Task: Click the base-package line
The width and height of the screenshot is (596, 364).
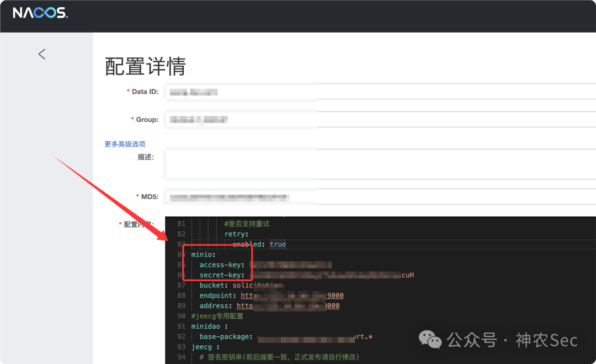Action: tap(286, 336)
